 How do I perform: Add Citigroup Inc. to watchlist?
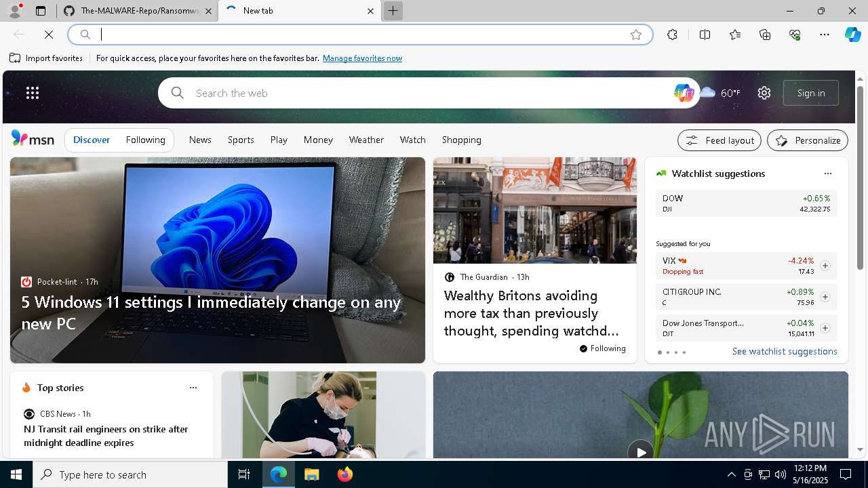[x=825, y=297]
